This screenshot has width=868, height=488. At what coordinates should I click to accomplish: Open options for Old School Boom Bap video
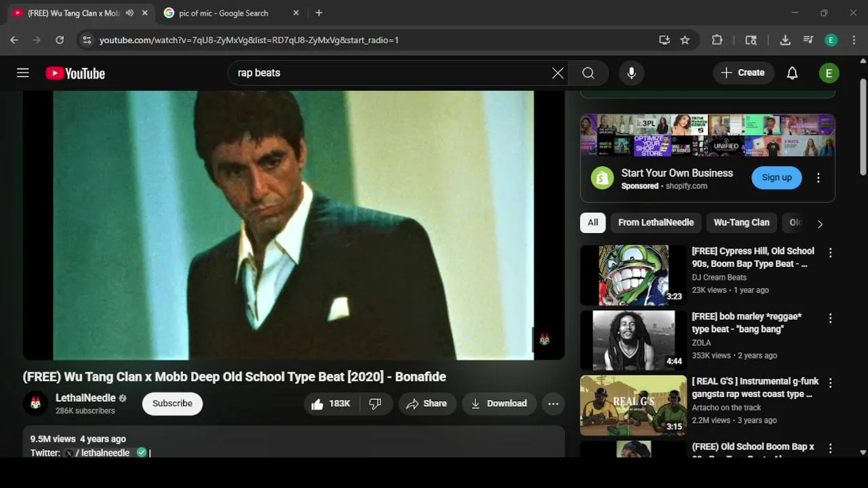click(x=830, y=448)
